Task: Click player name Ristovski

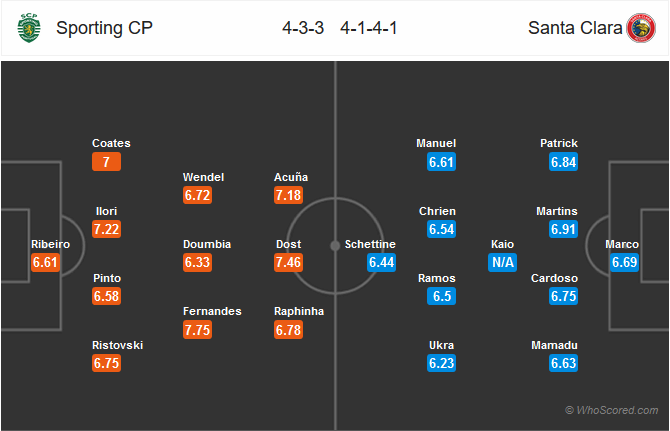Action: pyautogui.click(x=118, y=345)
